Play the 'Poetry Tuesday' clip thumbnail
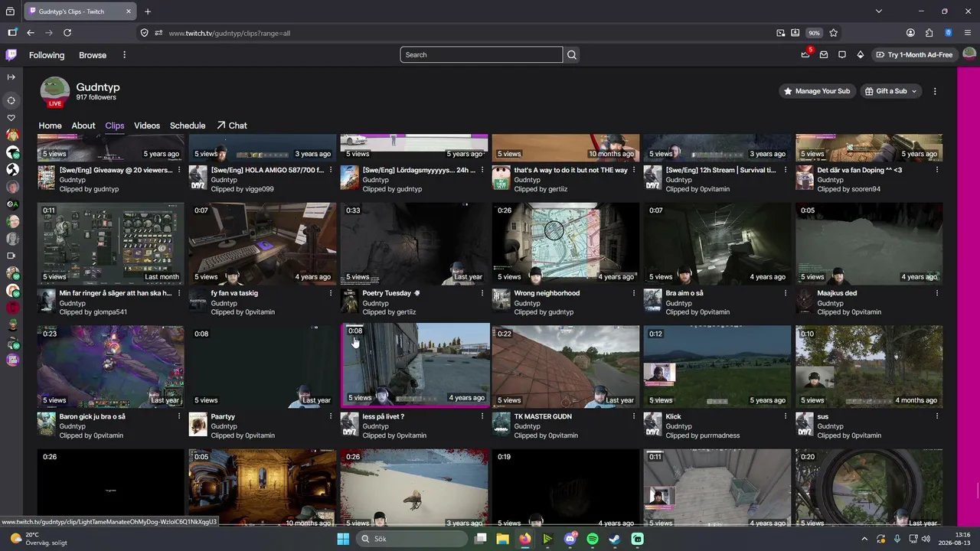Screen dimensions: 980x551 (415, 243)
